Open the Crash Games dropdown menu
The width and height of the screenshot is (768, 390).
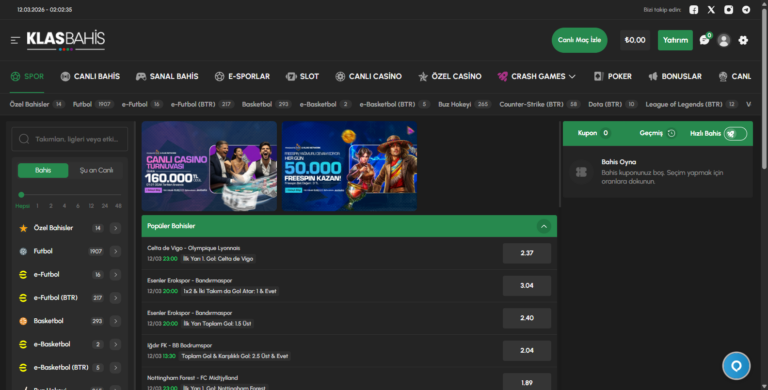tap(537, 76)
